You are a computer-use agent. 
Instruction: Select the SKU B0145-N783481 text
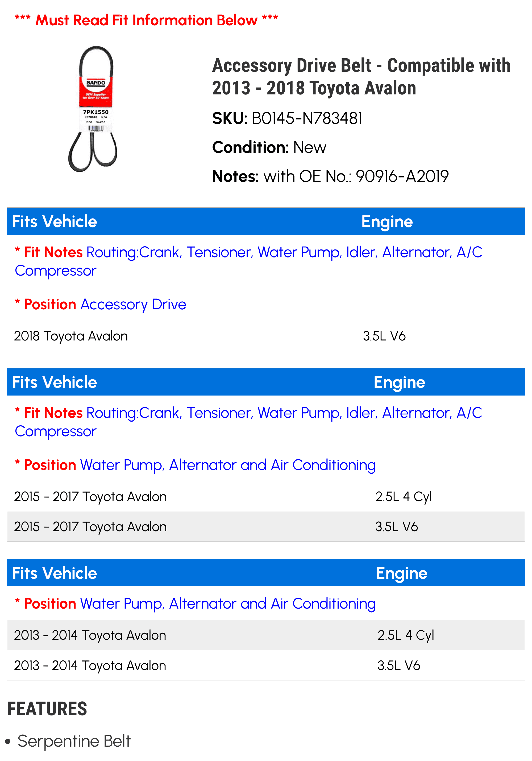[287, 118]
